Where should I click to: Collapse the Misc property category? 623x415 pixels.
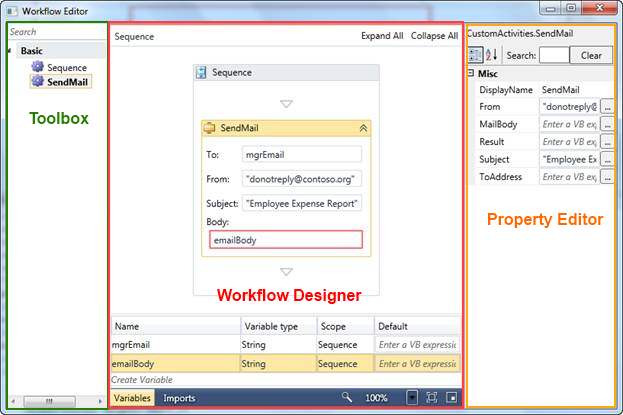(x=471, y=73)
